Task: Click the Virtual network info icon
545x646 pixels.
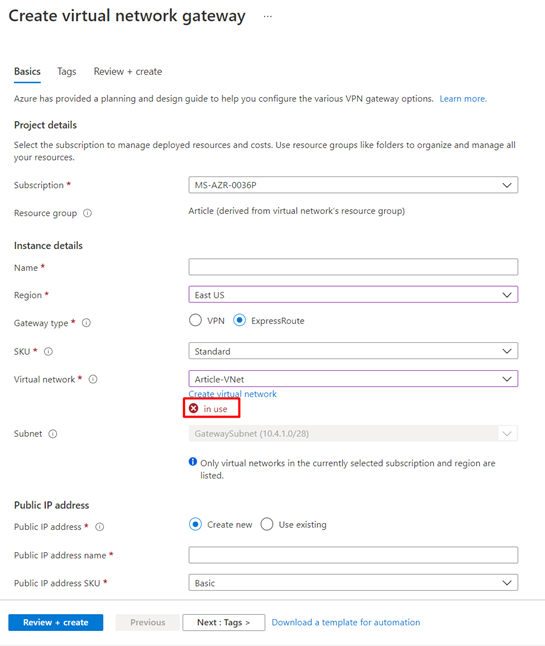Action: 93,379
